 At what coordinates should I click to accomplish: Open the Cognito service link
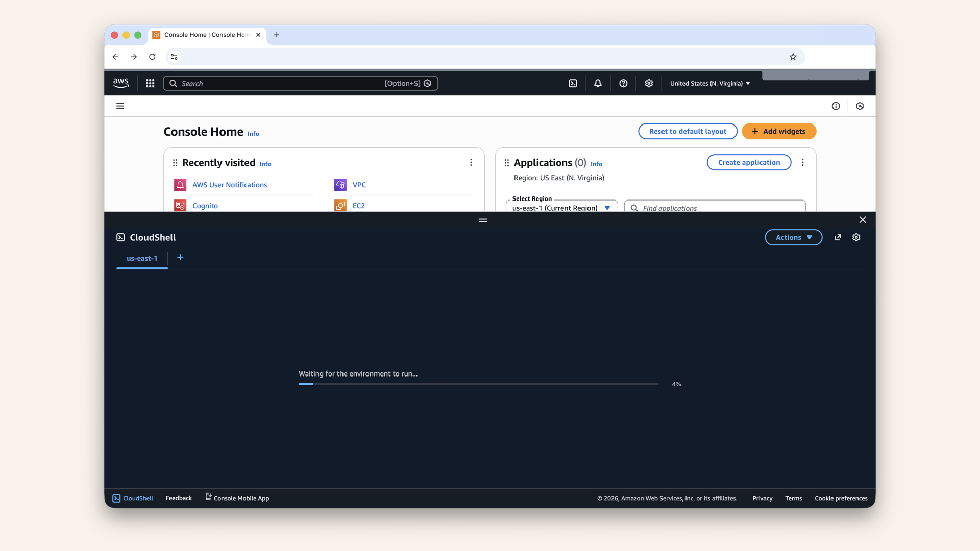click(x=205, y=205)
